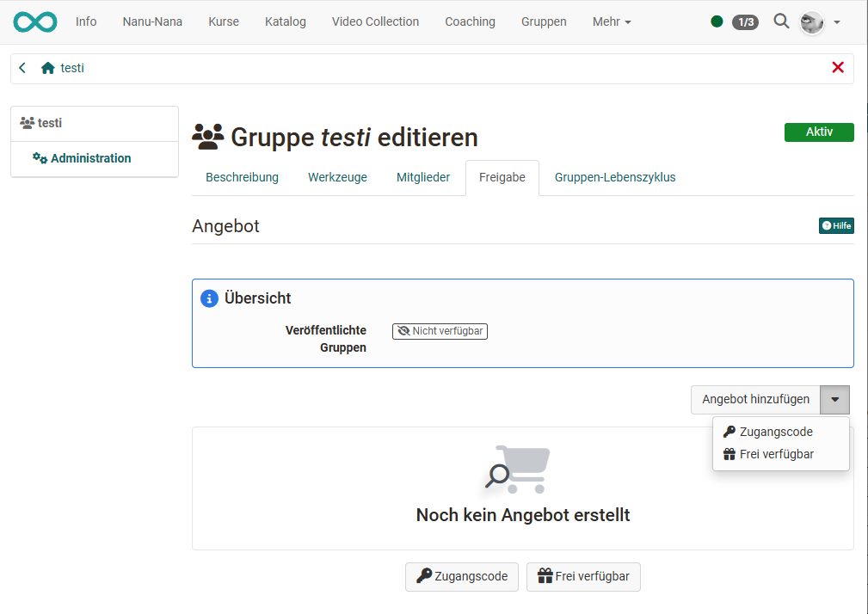This screenshot has height=614, width=868.
Task: Expand the Angebot hinzufügen dropdown arrow
Action: [834, 399]
